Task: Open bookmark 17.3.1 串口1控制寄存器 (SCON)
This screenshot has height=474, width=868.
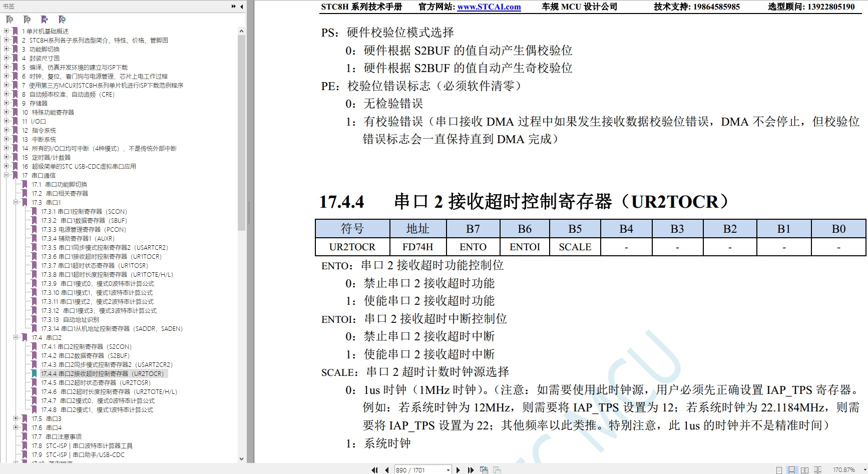Action: 84,211
